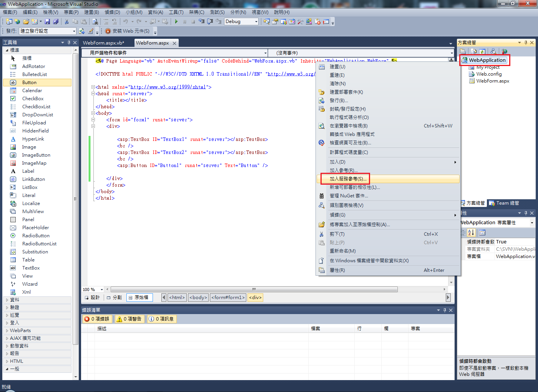Click the Alphabetical sort icon in Properties panel
Image resolution: width=538 pixels, height=392 pixels.
pos(471,233)
